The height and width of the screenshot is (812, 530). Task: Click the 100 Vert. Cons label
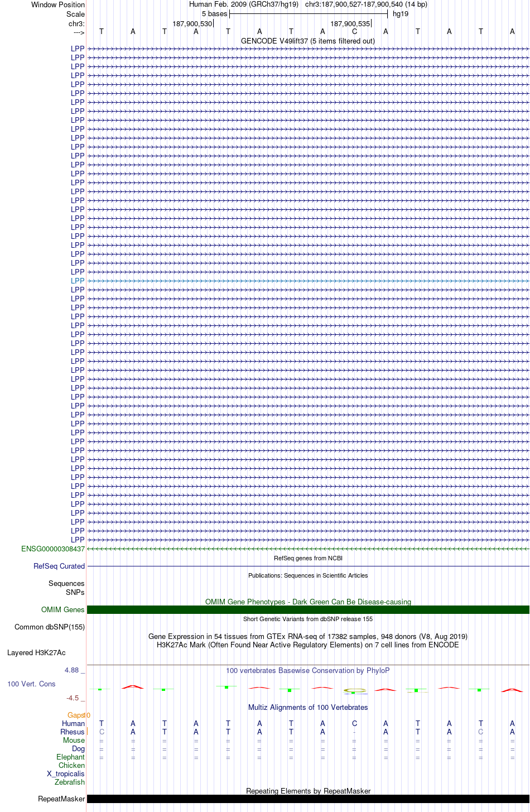[31, 684]
